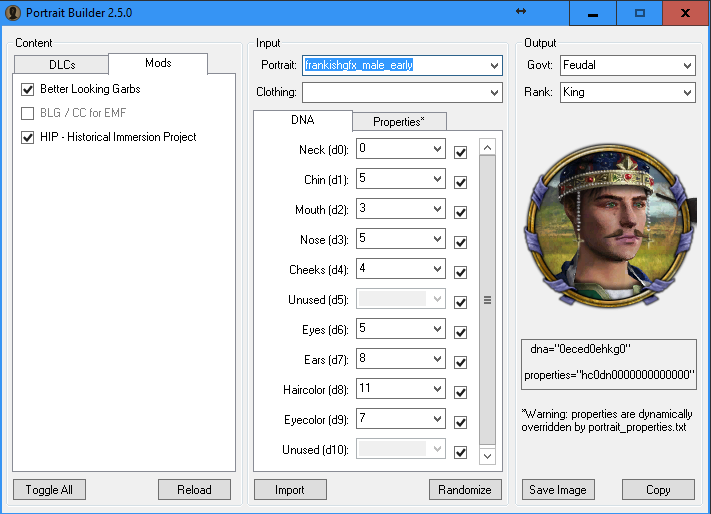Click the portrait_properties.txt warning text

click(607, 421)
